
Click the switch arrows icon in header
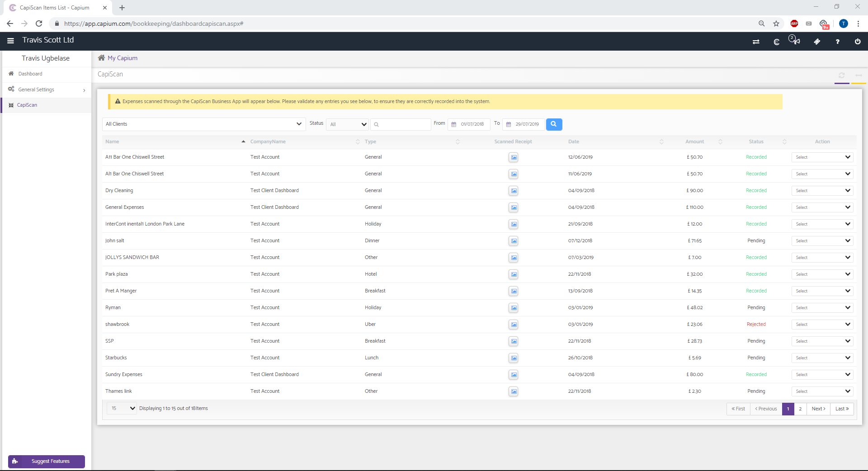[x=756, y=42]
